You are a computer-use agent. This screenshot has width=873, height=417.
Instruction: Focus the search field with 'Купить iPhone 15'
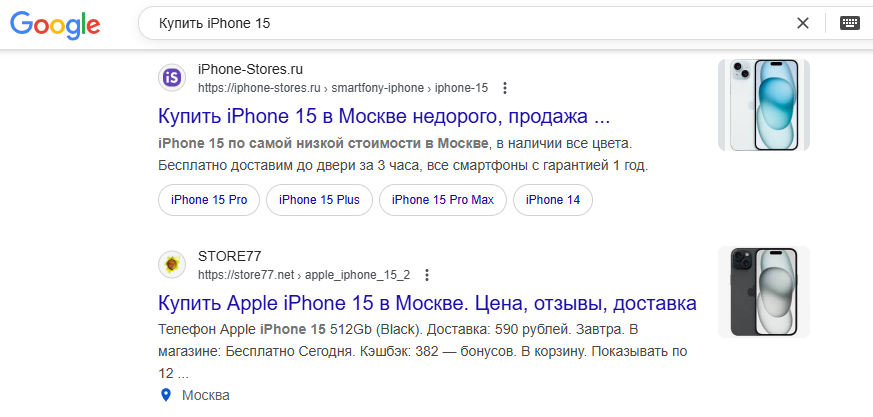coord(468,23)
